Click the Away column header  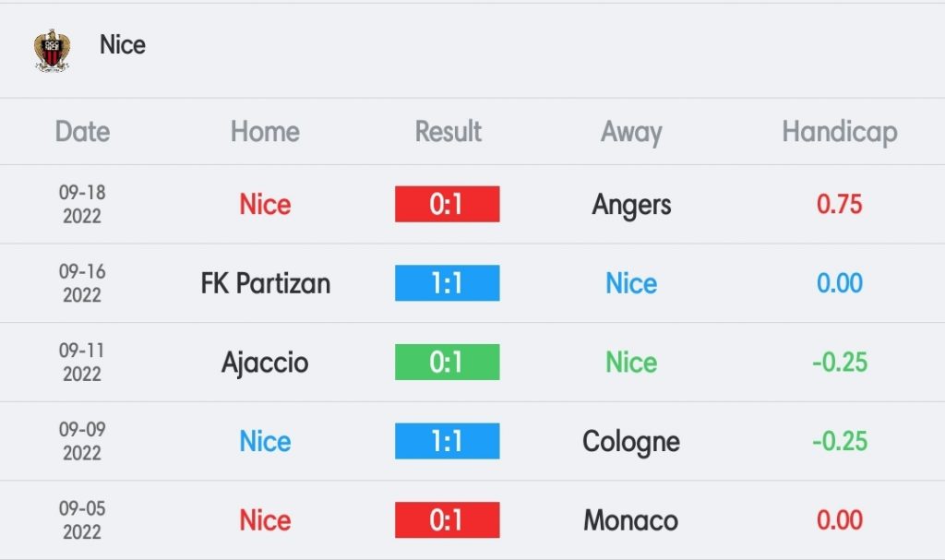[631, 132]
